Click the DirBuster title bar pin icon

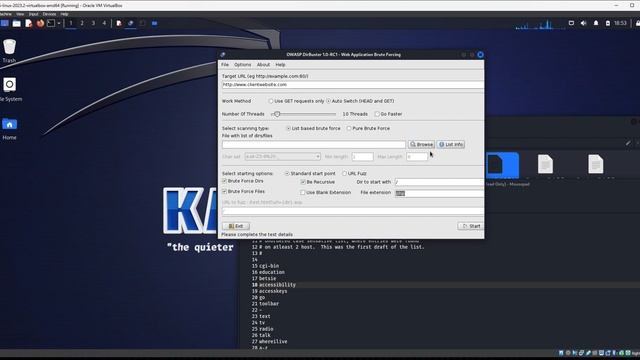(x=222, y=55)
